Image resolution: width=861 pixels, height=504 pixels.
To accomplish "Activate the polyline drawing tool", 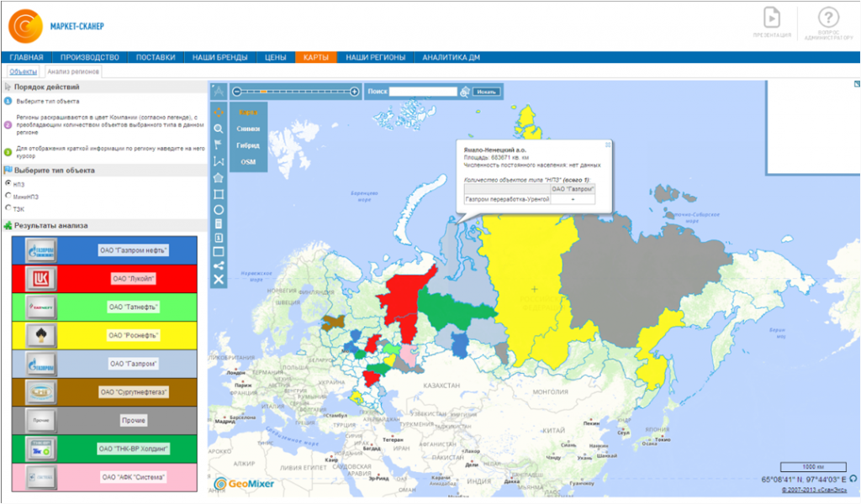I will click(219, 160).
